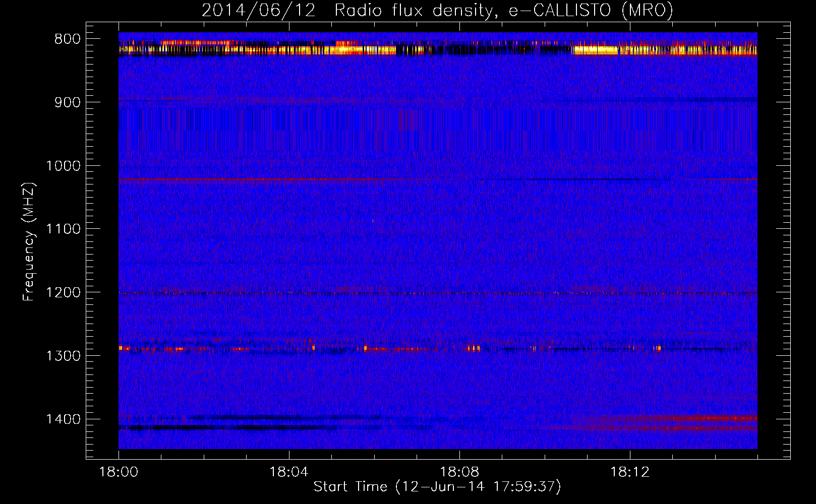
Task: Click the 1300 frequency tick label
Action: coord(63,356)
